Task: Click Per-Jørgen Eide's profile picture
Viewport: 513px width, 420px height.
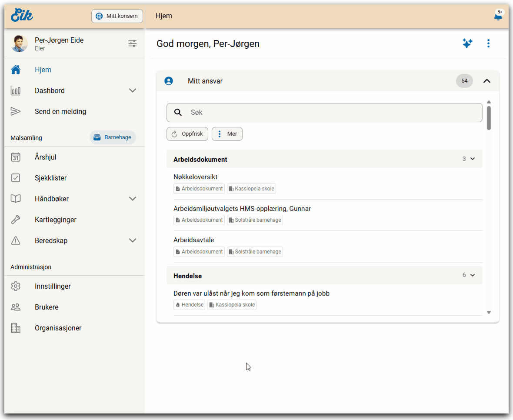Action: point(20,44)
